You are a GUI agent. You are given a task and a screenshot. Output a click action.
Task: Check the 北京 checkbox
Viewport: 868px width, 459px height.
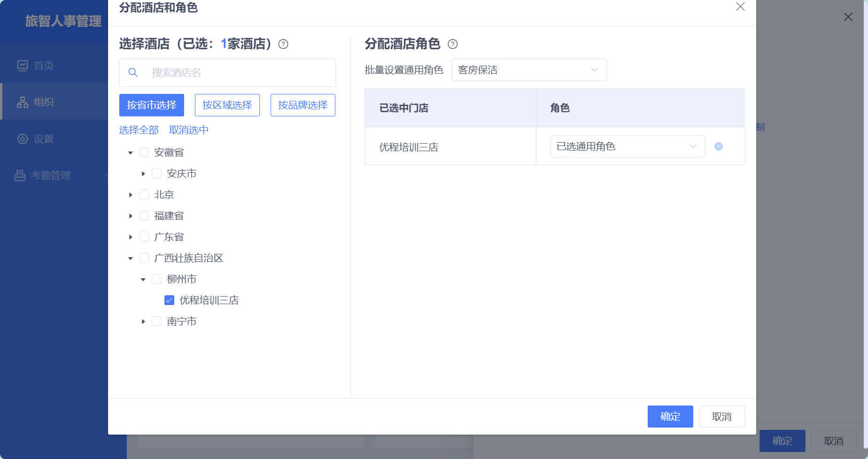144,194
